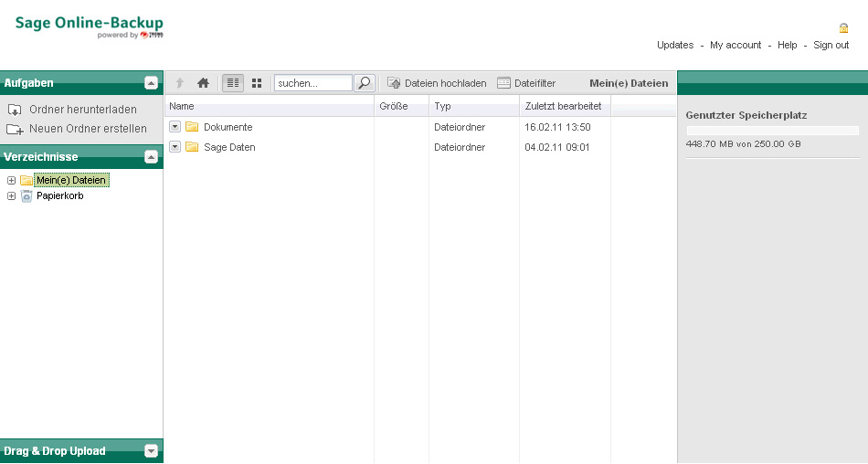Open the Dateifilter file filter
The image size is (868, 464).
click(526, 83)
